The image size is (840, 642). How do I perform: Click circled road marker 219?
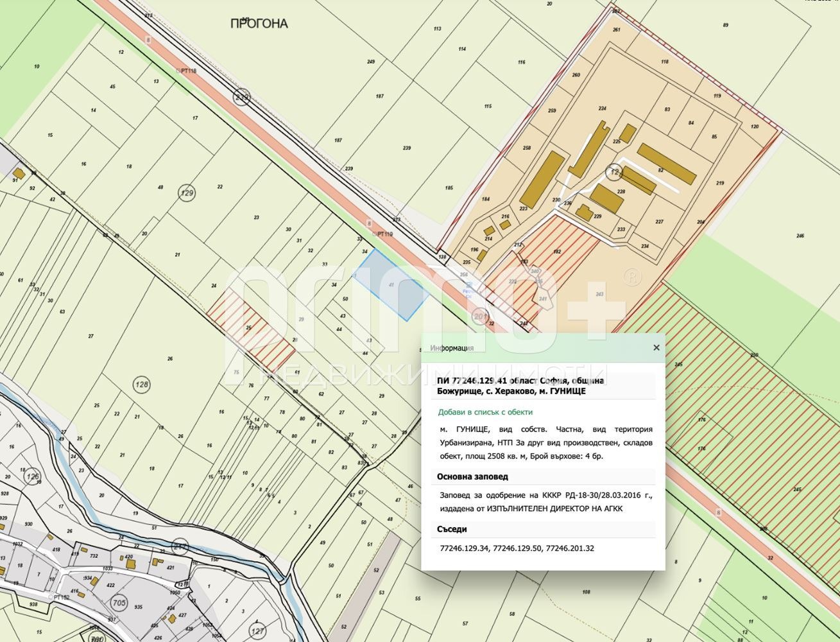241,98
